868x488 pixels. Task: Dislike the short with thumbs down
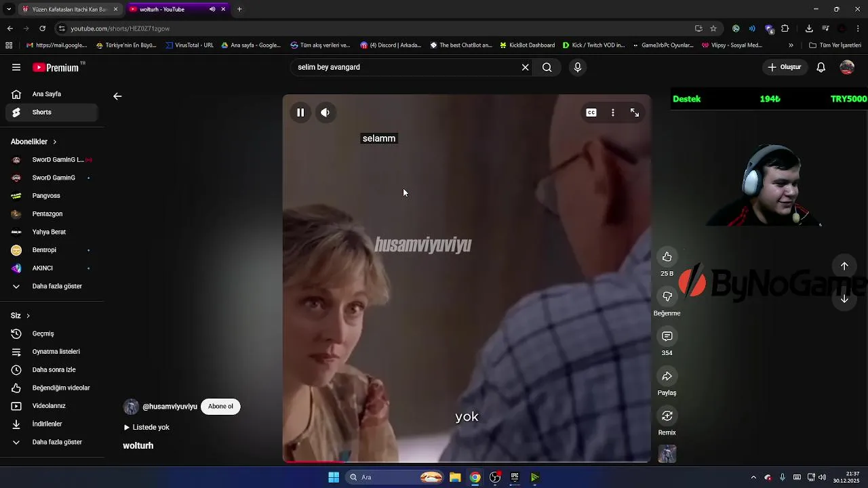667,297
